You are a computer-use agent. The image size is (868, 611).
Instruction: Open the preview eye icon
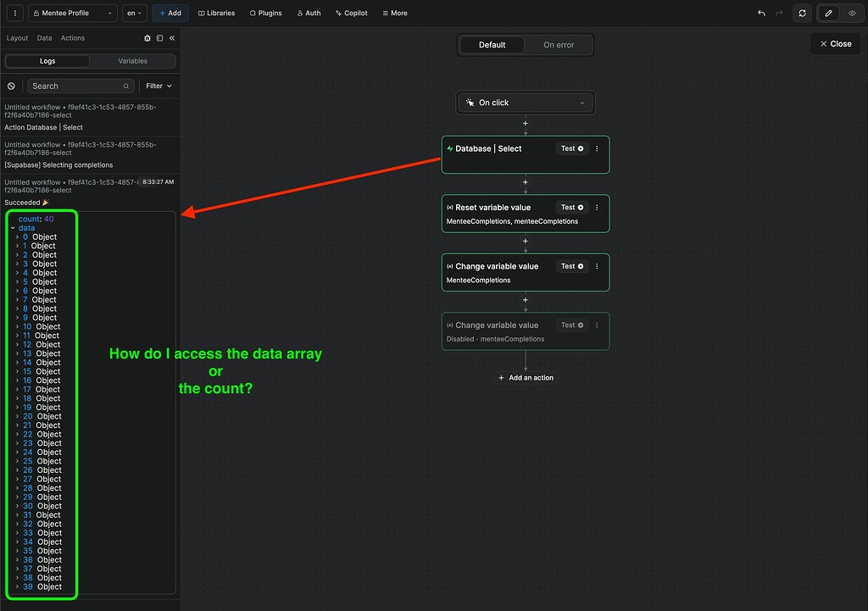tap(853, 13)
